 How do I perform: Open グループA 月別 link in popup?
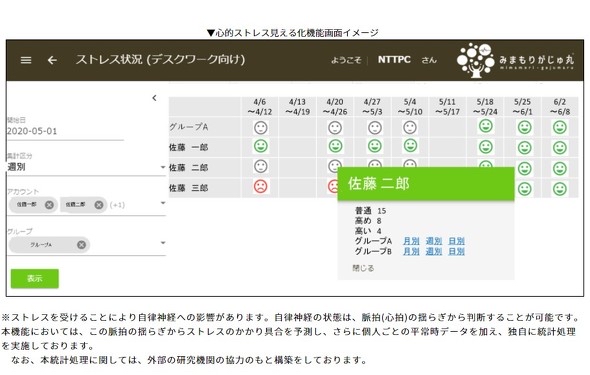[411, 241]
